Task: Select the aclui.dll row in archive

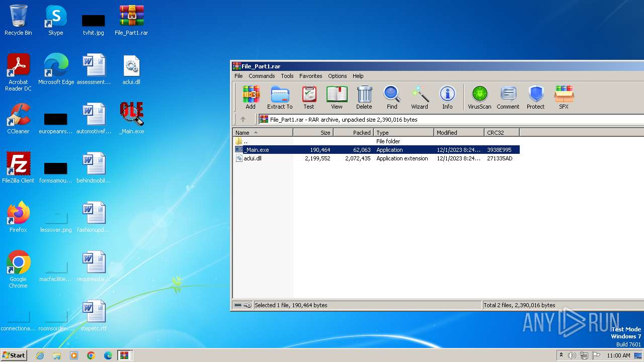Action: coord(376,158)
